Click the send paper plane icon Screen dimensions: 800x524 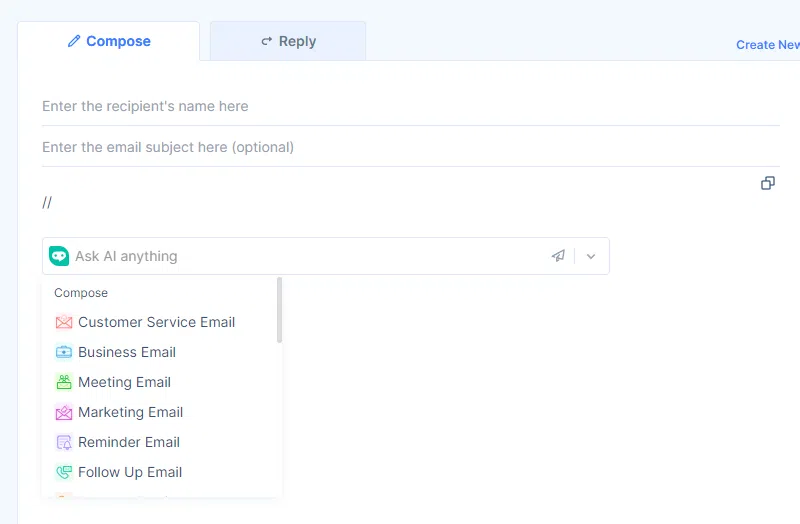coord(558,256)
